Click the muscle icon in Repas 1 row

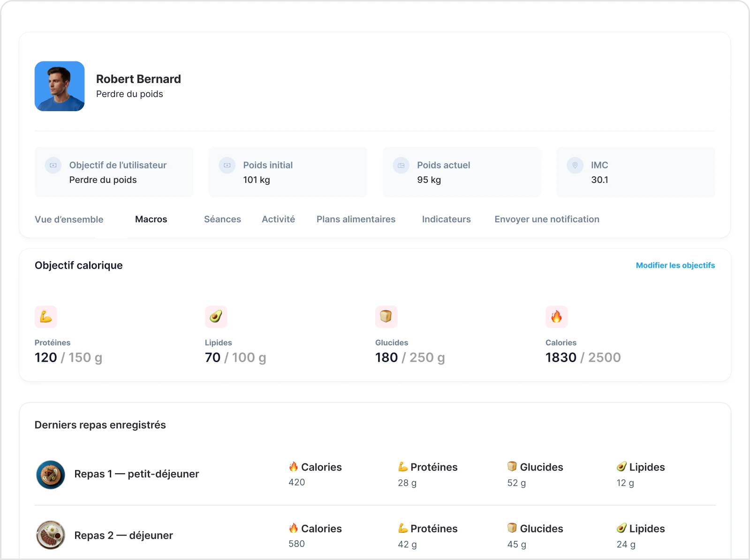point(403,467)
